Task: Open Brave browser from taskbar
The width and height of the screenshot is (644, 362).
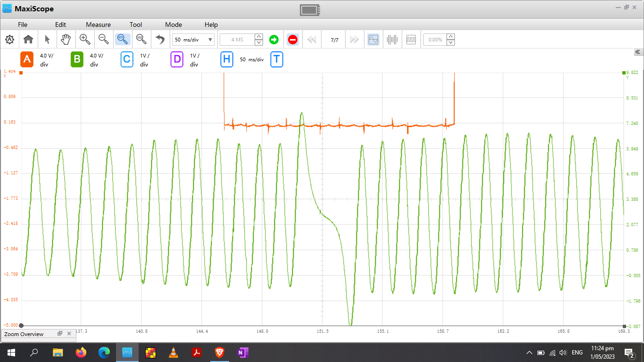Action: click(220, 352)
